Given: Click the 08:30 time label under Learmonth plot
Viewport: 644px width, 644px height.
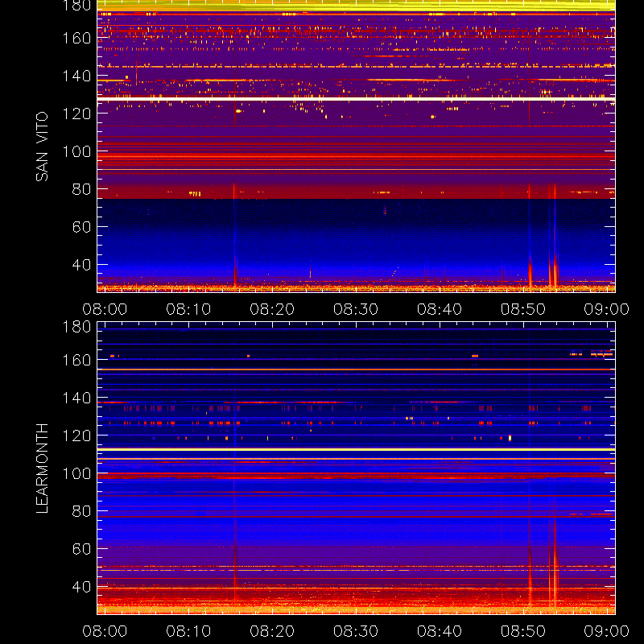Looking at the screenshot, I should pos(356,631).
